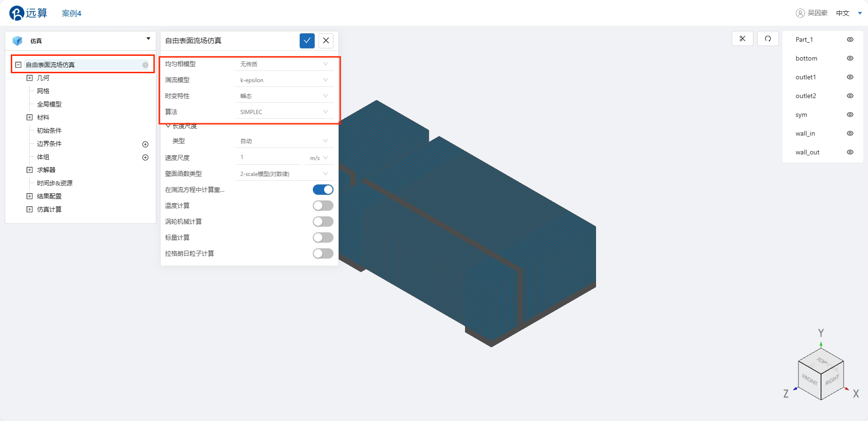
Task: Close the 自由表面流场仿真 settings panel
Action: [326, 41]
